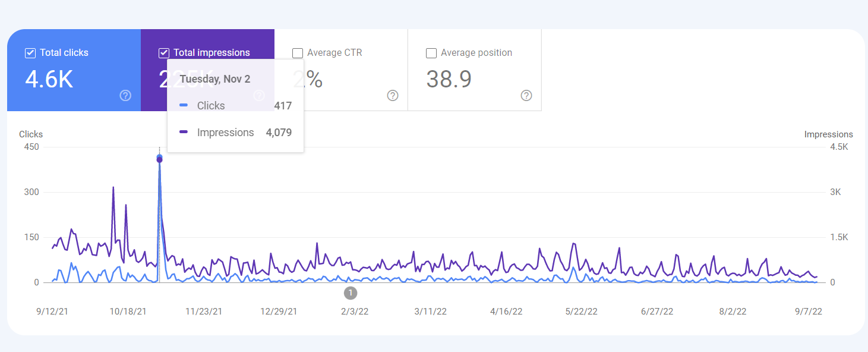The image size is (868, 352).
Task: Open the Average CTR help icon
Action: (x=392, y=95)
